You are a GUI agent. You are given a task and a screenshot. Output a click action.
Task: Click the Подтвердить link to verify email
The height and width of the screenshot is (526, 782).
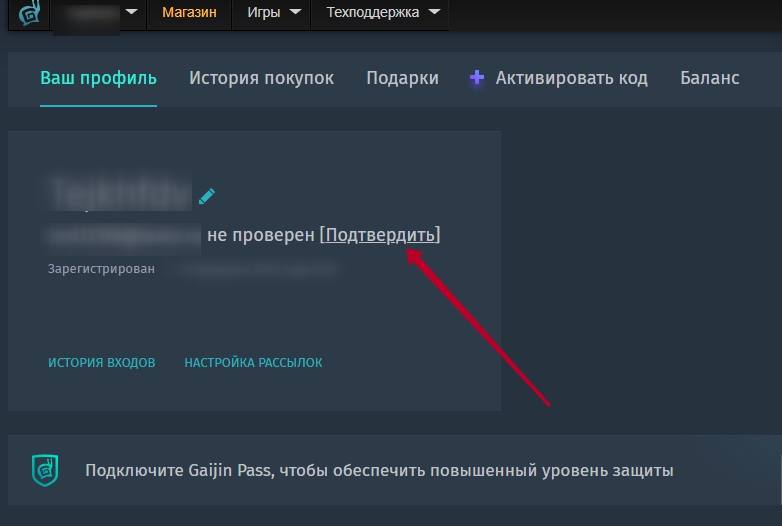(x=381, y=235)
